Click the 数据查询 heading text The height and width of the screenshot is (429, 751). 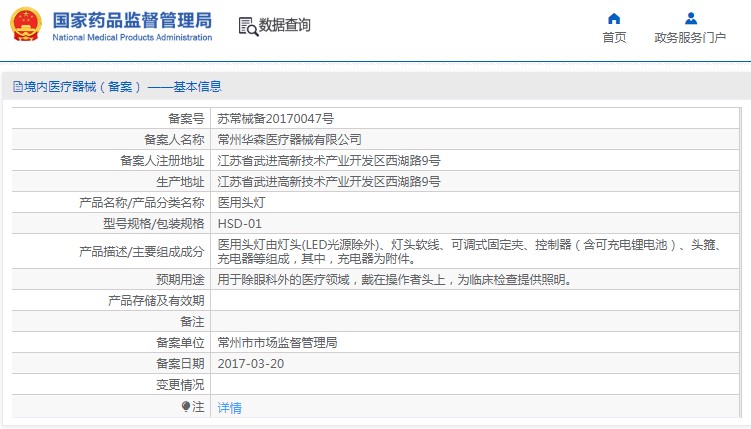click(x=285, y=26)
